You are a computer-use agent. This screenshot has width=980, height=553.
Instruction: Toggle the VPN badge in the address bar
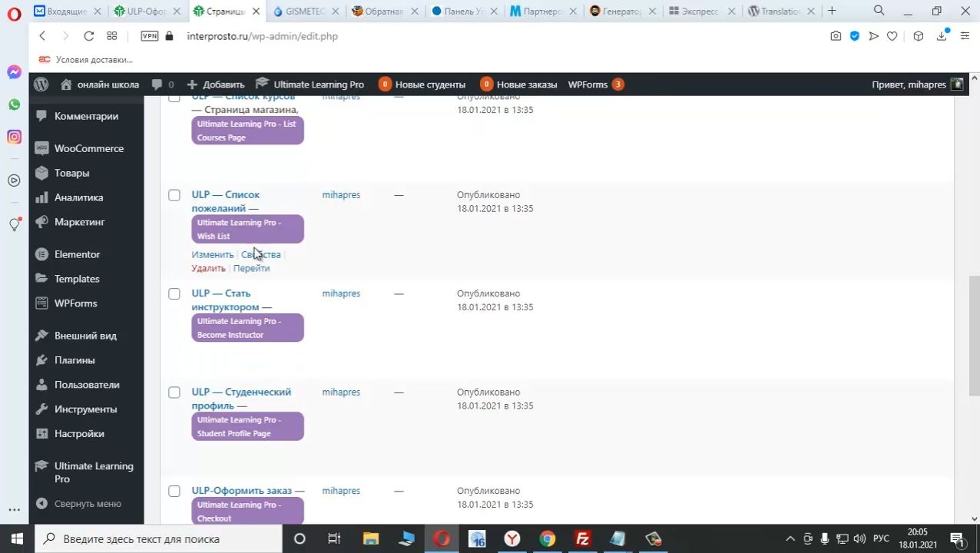tap(150, 36)
